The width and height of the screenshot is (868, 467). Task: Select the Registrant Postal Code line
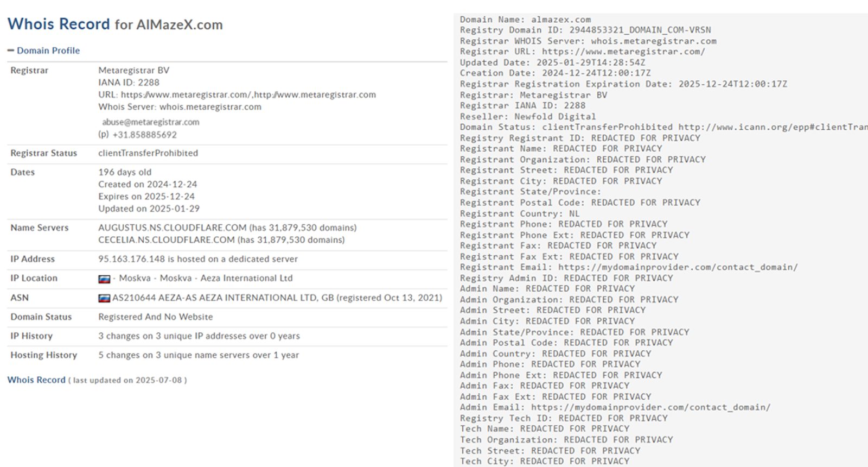[x=580, y=203]
